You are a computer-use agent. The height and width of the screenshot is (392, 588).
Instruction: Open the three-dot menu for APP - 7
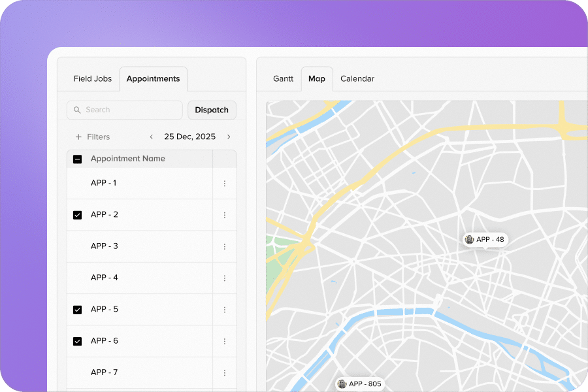pyautogui.click(x=225, y=372)
